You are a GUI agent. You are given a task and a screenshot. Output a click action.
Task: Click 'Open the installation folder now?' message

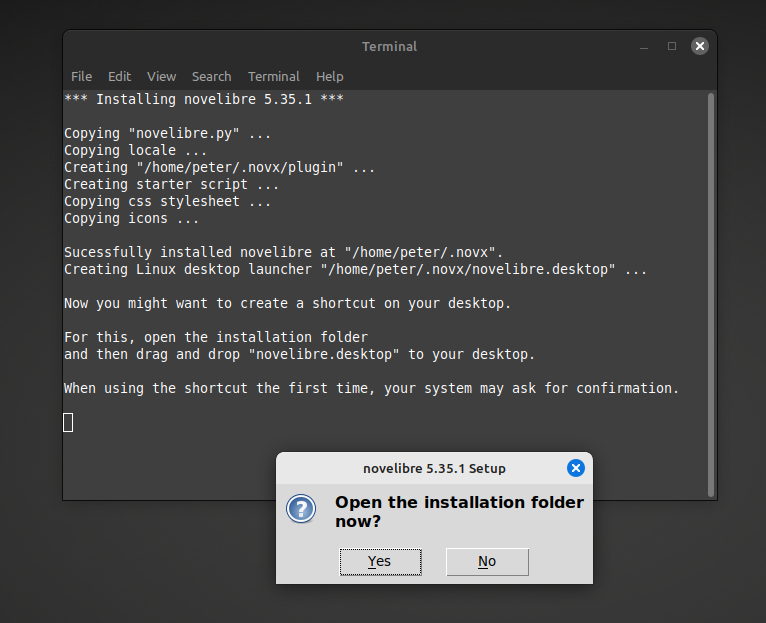point(459,512)
